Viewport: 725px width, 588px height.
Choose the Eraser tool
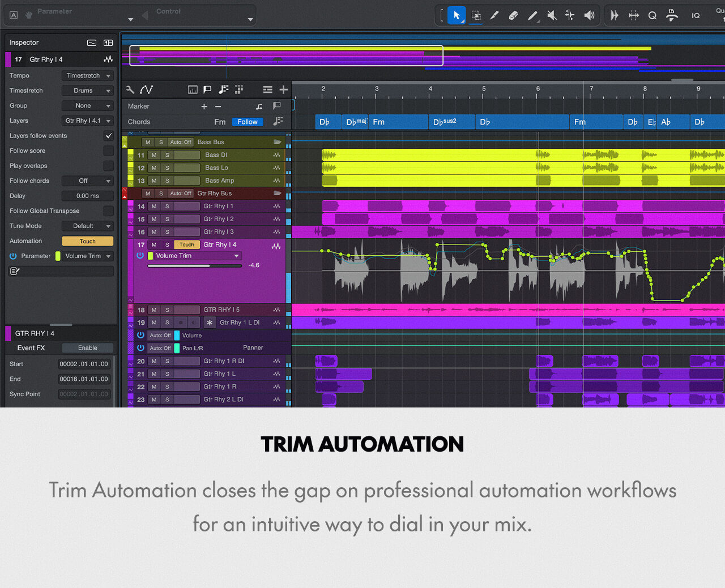[x=514, y=15]
